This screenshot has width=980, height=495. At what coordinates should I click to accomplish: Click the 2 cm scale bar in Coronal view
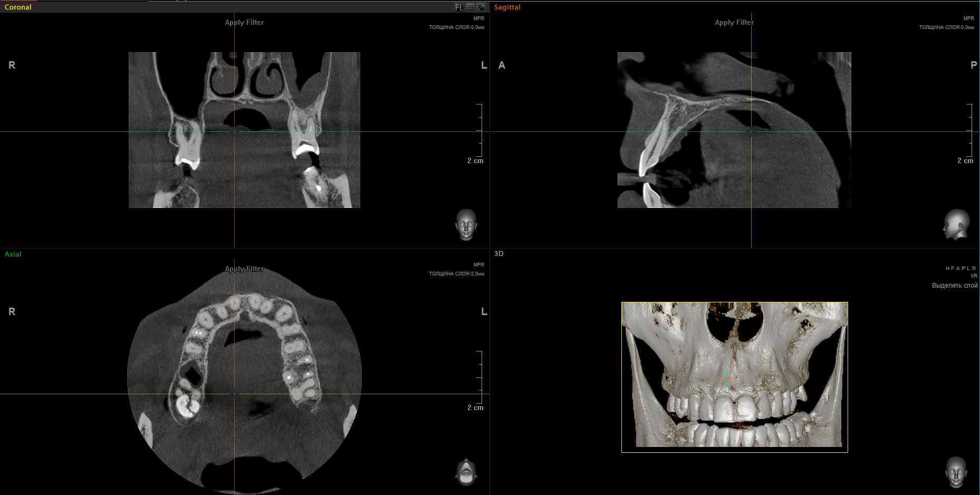coord(476,160)
